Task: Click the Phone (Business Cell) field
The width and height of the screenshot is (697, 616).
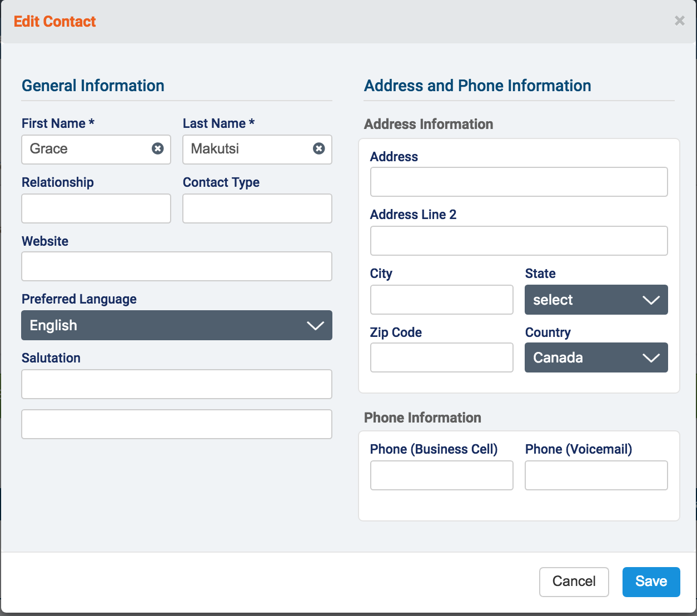Action: 441,475
